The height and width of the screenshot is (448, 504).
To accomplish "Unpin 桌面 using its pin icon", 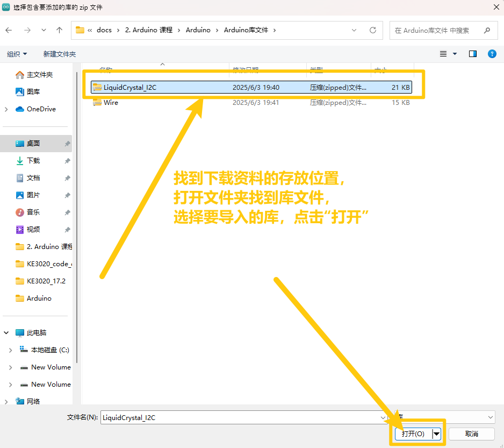I will [67, 144].
